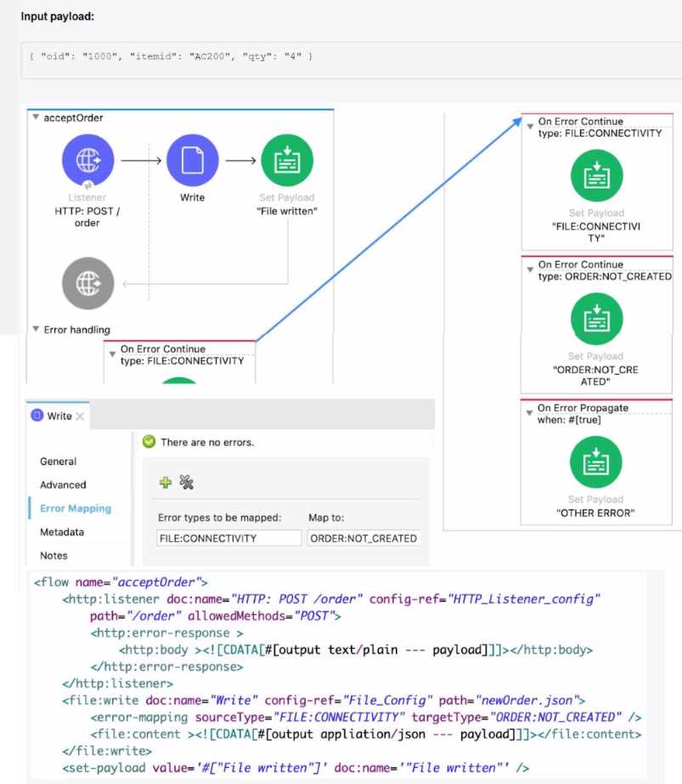
Task: Open the General settings tab
Action: tap(58, 461)
